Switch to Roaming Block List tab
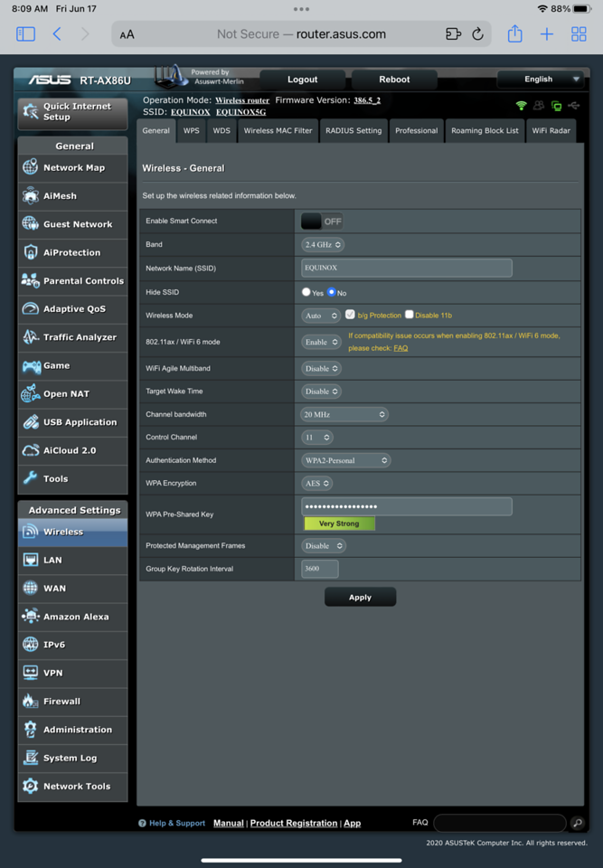This screenshot has height=868, width=603. (485, 130)
